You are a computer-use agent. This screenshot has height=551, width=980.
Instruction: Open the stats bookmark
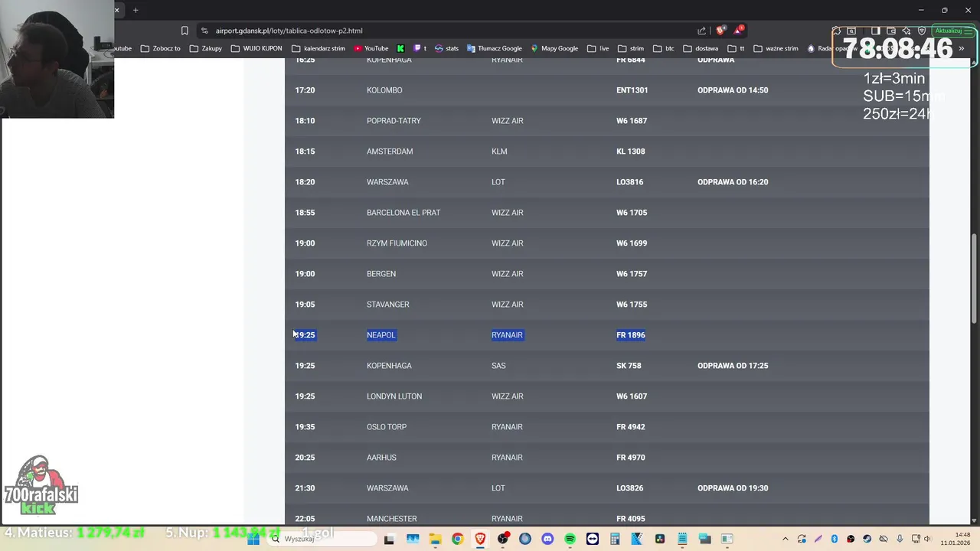pos(446,48)
